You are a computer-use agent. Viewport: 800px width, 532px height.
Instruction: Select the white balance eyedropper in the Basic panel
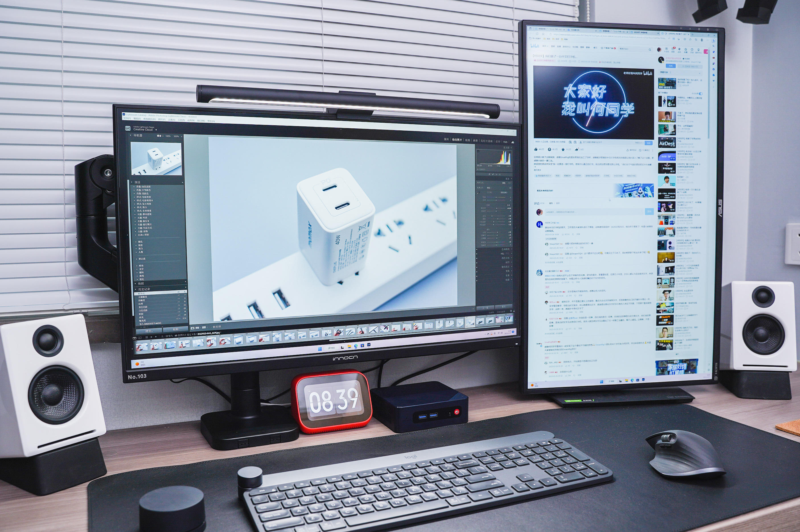[x=478, y=193]
